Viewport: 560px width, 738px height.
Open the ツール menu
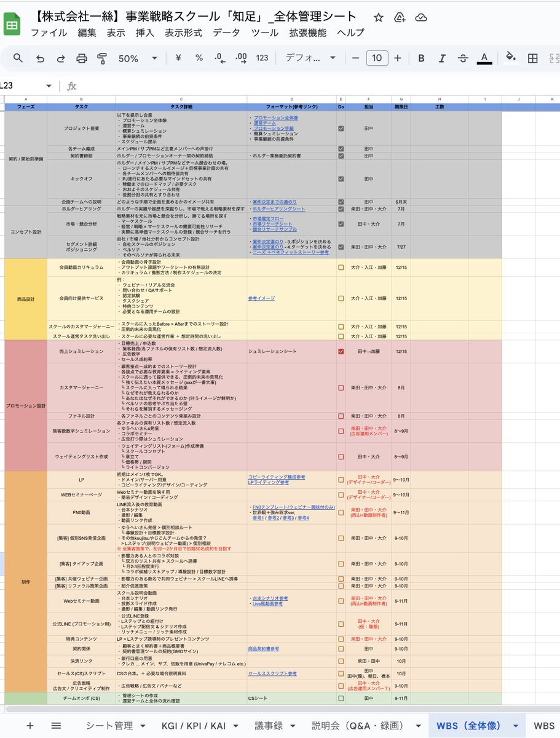coord(265,33)
